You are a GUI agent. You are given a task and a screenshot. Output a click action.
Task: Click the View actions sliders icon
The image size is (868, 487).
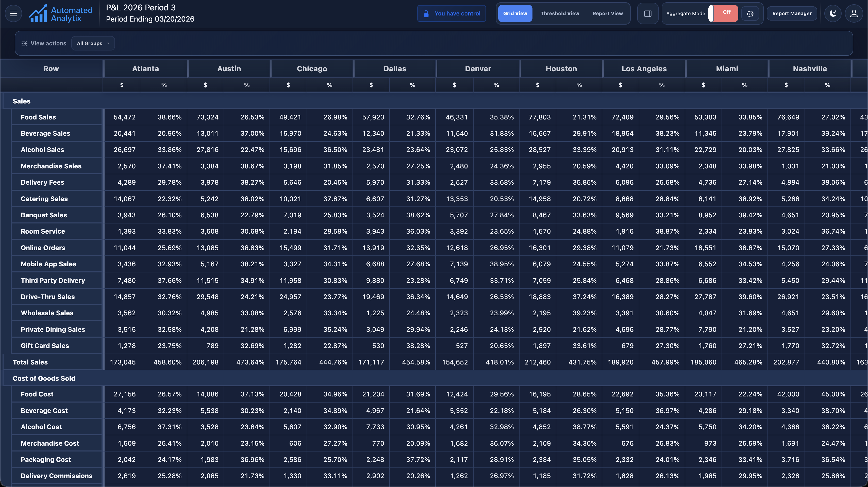[24, 43]
